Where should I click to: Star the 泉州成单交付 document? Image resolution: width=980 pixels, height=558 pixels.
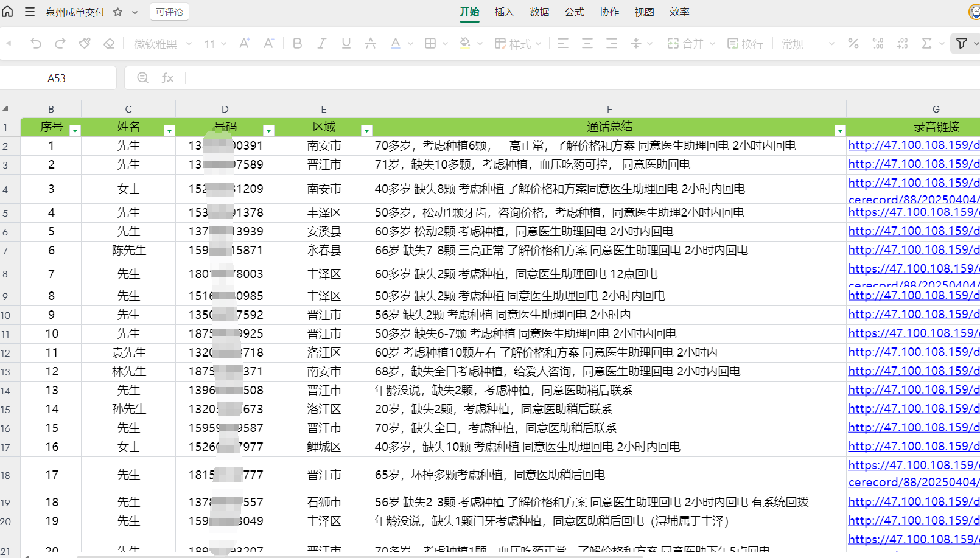118,12
